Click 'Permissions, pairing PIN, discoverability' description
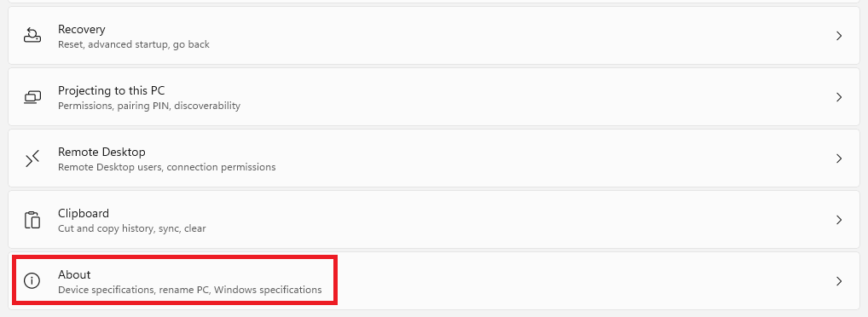 point(149,106)
